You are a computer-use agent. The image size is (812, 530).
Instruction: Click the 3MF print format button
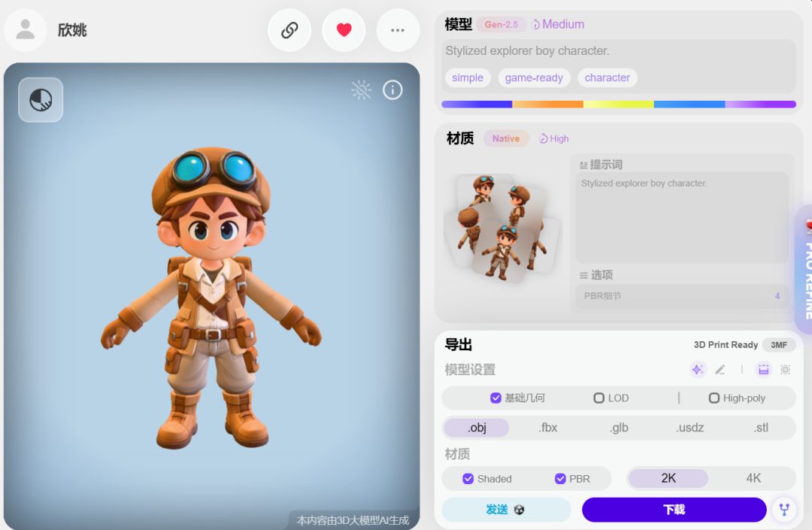tap(779, 345)
